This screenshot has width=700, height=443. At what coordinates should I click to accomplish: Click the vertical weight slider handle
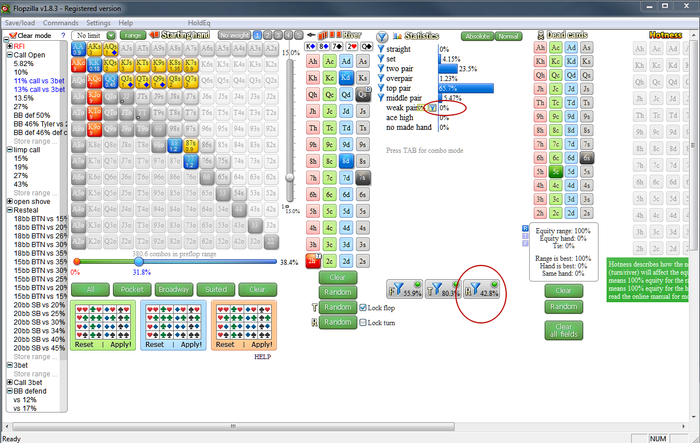click(290, 177)
